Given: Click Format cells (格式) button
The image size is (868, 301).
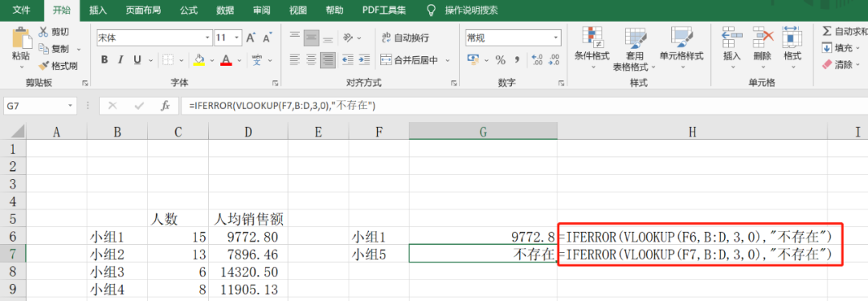Looking at the screenshot, I should [792, 47].
